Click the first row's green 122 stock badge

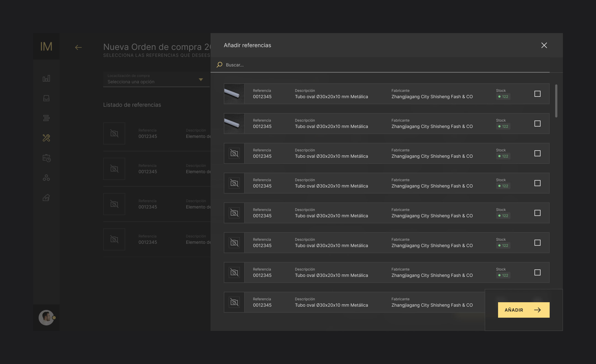(503, 97)
